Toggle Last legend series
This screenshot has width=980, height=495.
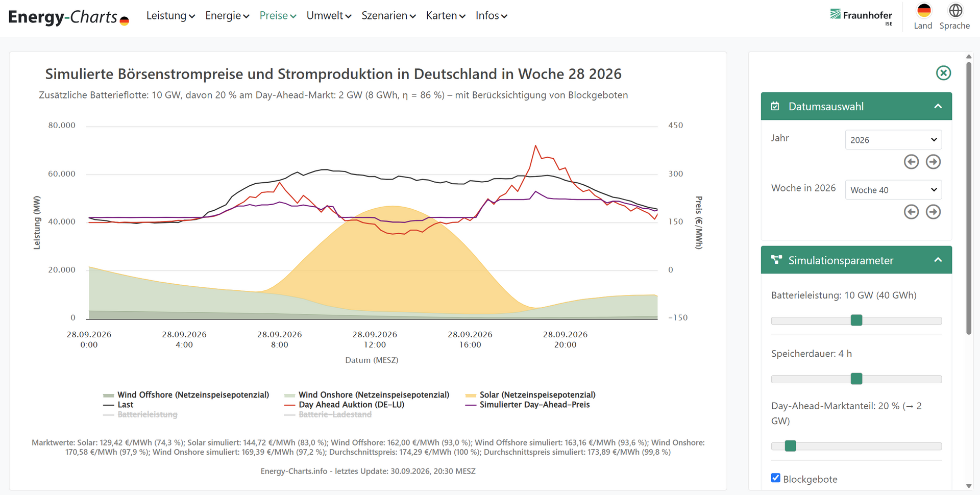tap(118, 405)
